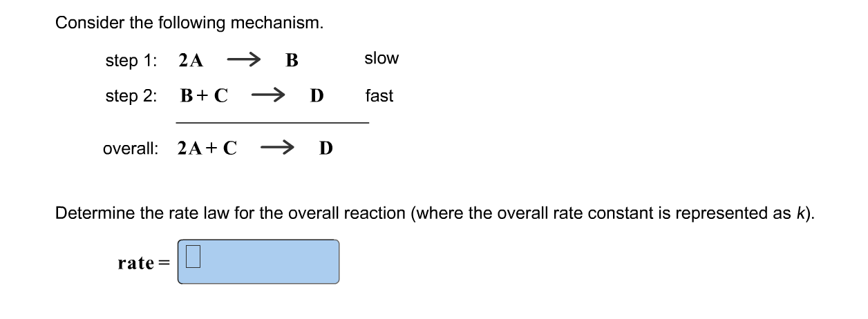The image size is (868, 319).
Task: Click the blue rate answer input field
Action: [x=258, y=262]
